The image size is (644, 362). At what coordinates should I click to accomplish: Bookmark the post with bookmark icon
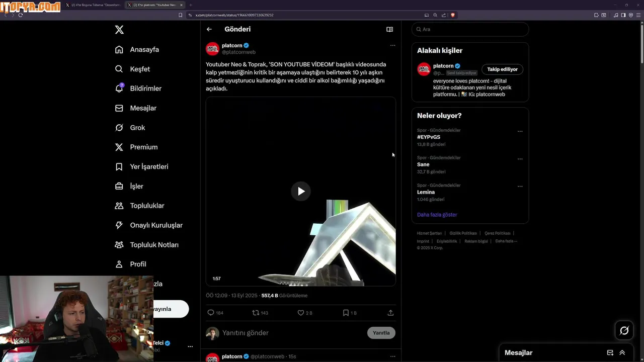tap(346, 313)
